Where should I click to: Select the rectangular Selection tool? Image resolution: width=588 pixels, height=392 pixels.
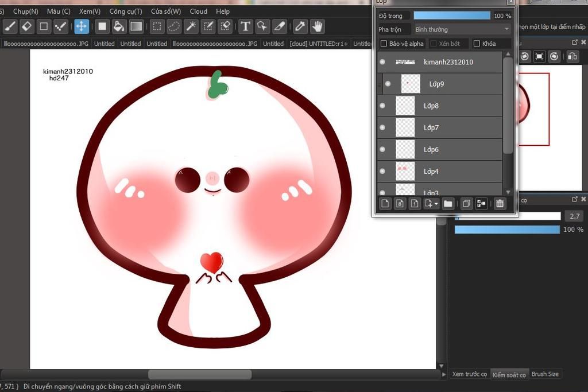click(157, 26)
